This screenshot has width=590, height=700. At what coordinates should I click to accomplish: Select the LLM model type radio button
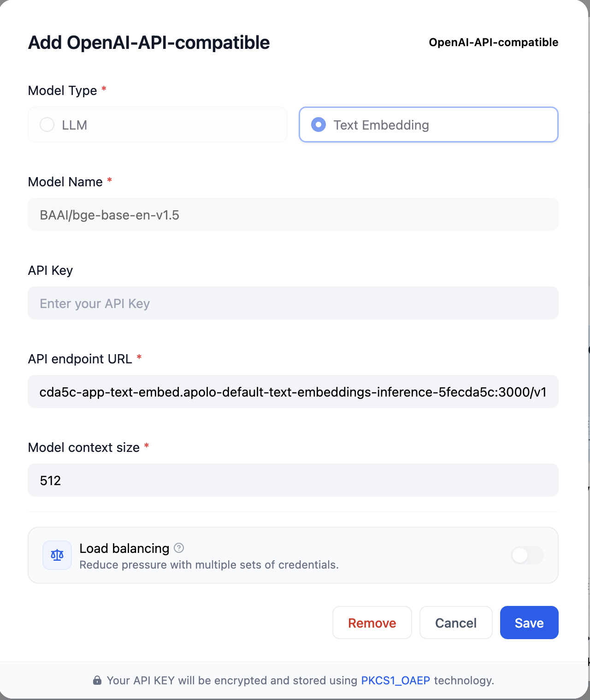click(x=47, y=125)
